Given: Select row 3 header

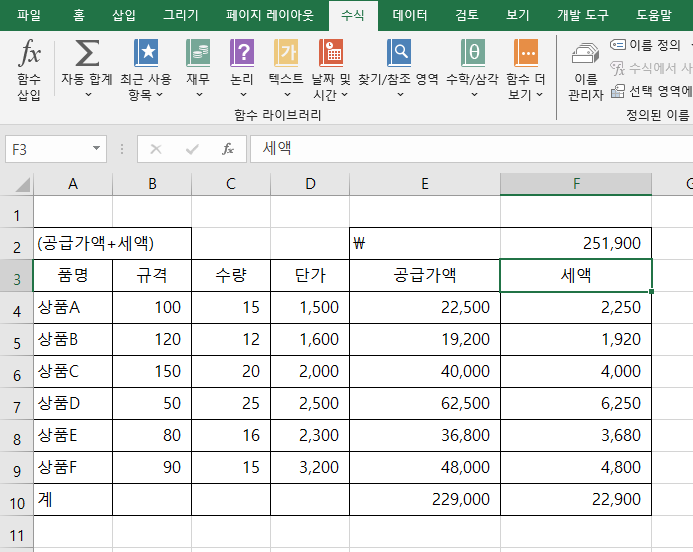Looking at the screenshot, I should pyautogui.click(x=17, y=276).
